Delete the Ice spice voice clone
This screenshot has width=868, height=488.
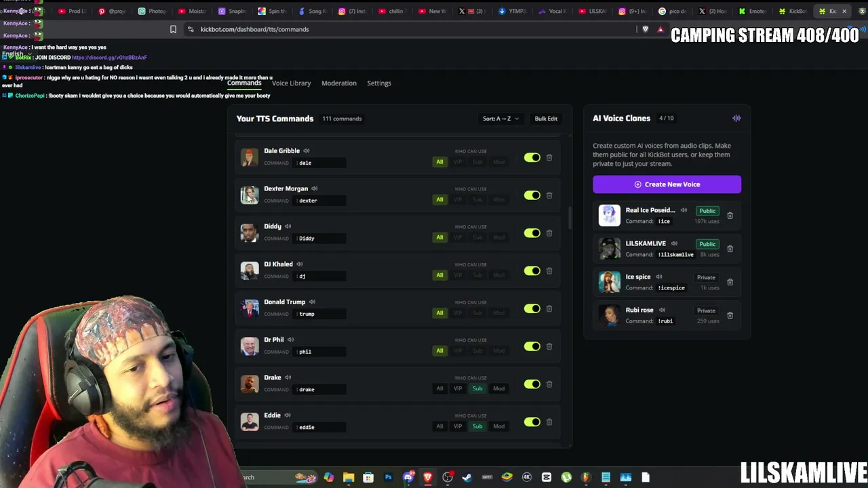[730, 282]
